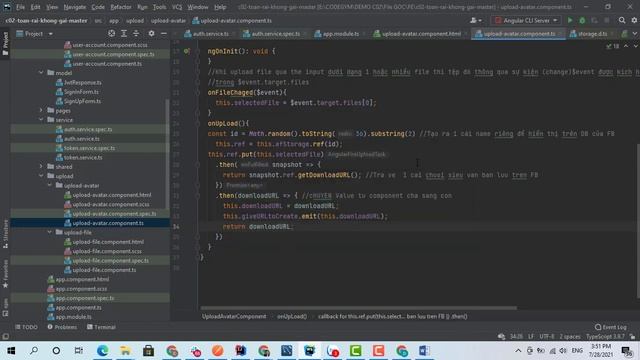Click onUpLoad() breadcrumb
Viewport: 640px width, 360px height.
pos(292,316)
